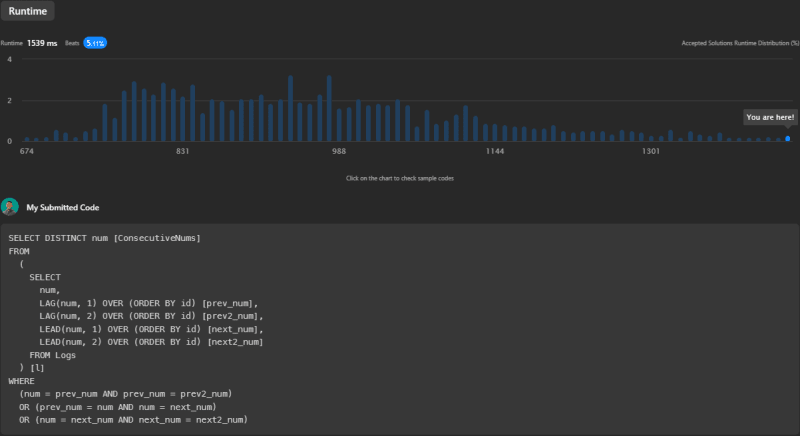Click the 1539 ms runtime value
This screenshot has height=436, width=800.
(x=42, y=43)
